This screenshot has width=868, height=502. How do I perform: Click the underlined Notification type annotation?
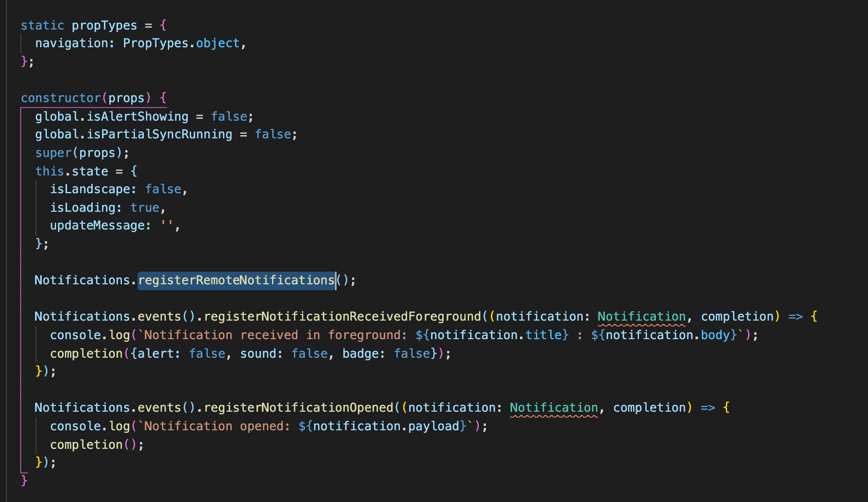(x=642, y=316)
